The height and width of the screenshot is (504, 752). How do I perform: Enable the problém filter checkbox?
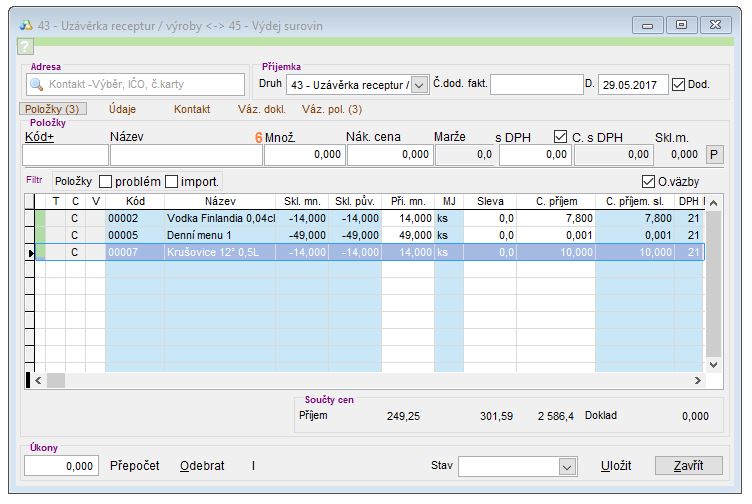pyautogui.click(x=106, y=181)
